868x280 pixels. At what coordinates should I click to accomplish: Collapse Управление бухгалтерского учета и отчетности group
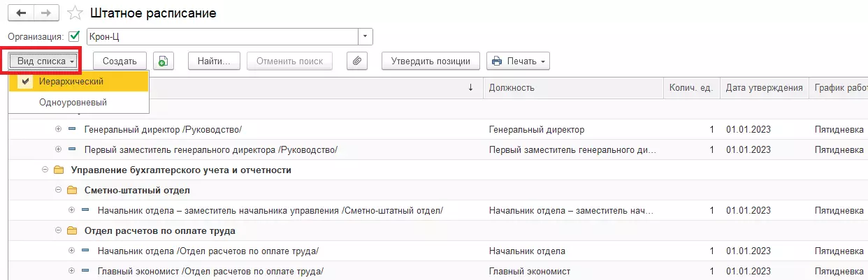(45, 170)
